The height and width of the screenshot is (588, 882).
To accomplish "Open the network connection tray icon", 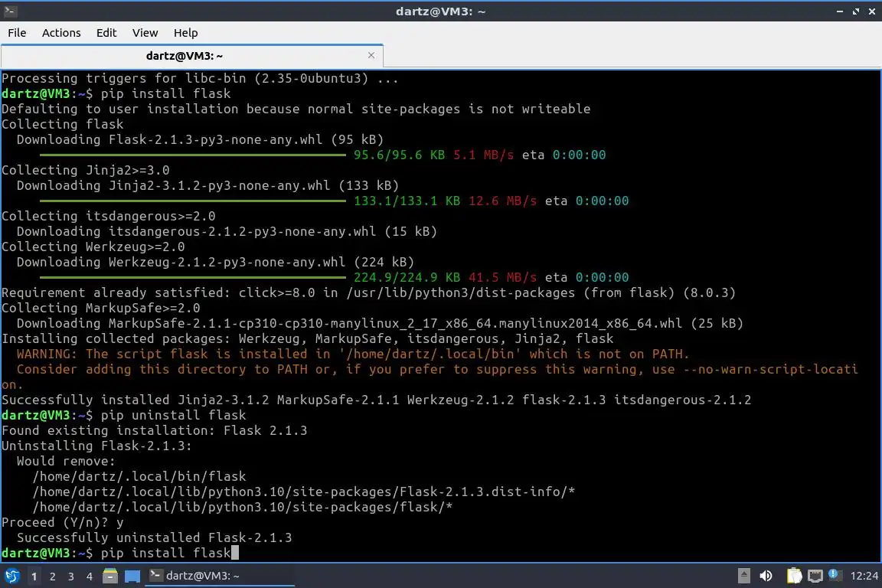I will click(815, 576).
